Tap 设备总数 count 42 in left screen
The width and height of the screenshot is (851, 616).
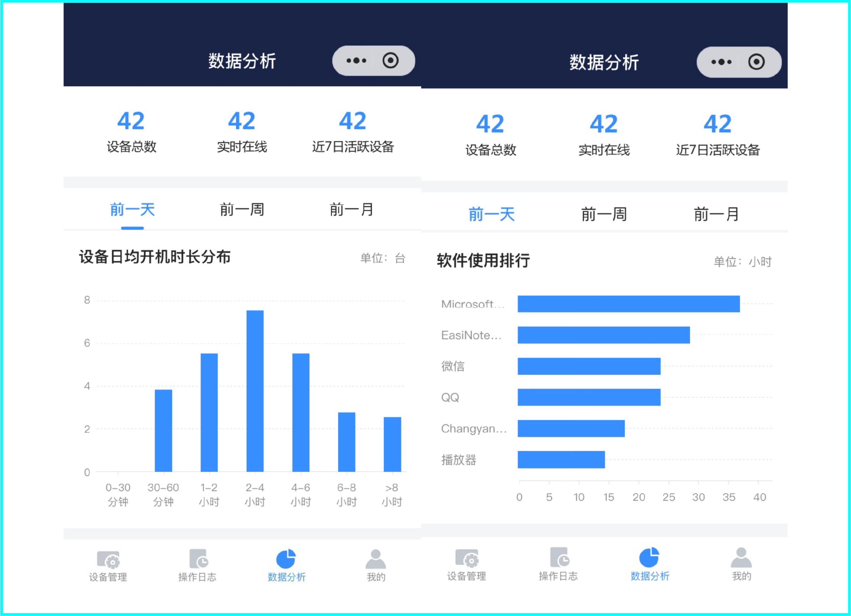click(x=131, y=120)
